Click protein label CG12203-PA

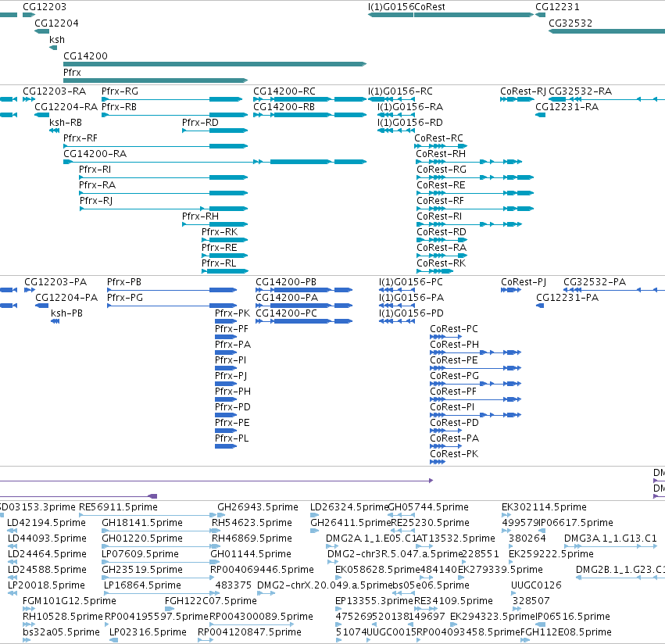click(55, 282)
